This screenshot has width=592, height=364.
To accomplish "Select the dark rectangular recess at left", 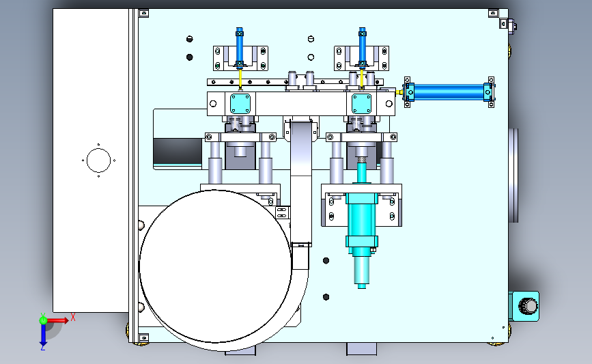I will point(178,151).
